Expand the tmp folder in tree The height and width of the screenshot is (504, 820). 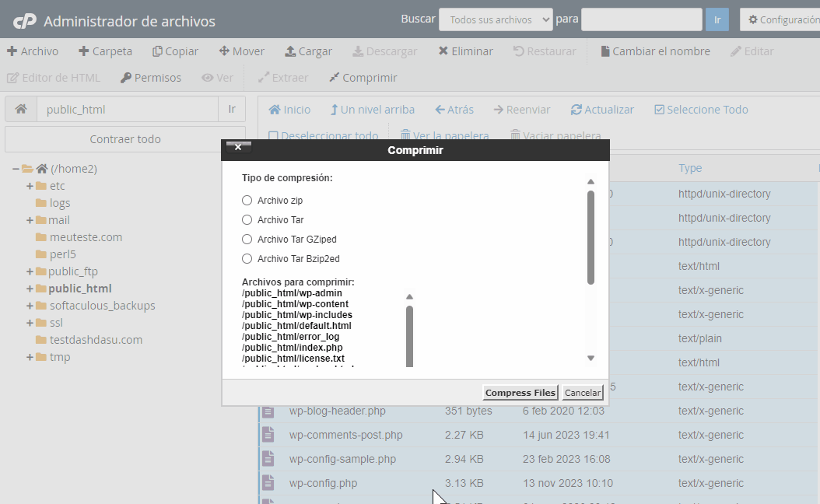point(30,357)
